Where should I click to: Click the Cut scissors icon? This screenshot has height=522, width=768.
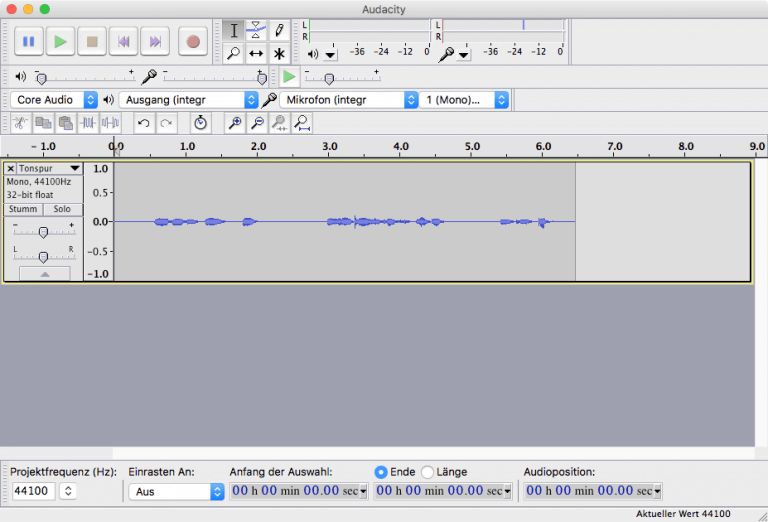(x=20, y=123)
